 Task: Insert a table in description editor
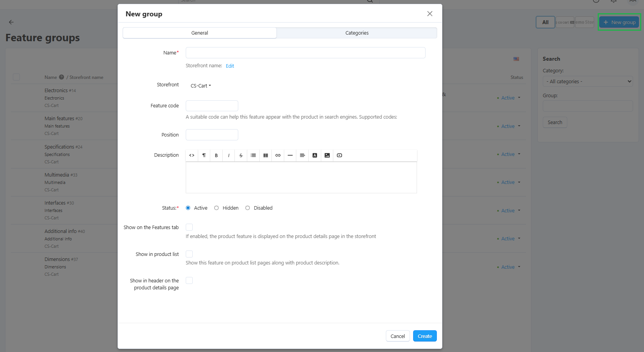click(x=266, y=155)
